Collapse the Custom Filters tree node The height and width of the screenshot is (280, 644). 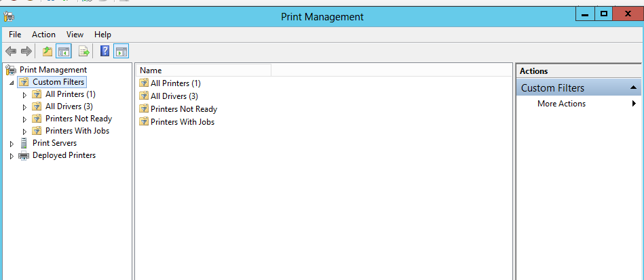tap(12, 83)
